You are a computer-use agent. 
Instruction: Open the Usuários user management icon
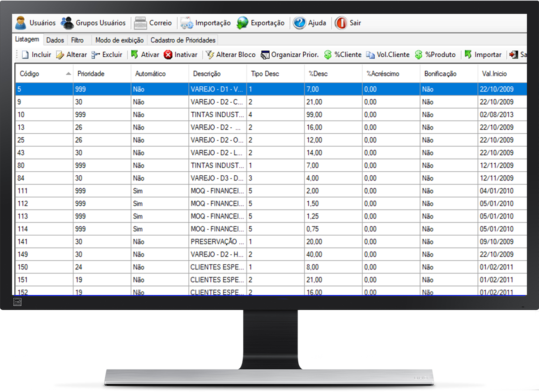tap(21, 23)
